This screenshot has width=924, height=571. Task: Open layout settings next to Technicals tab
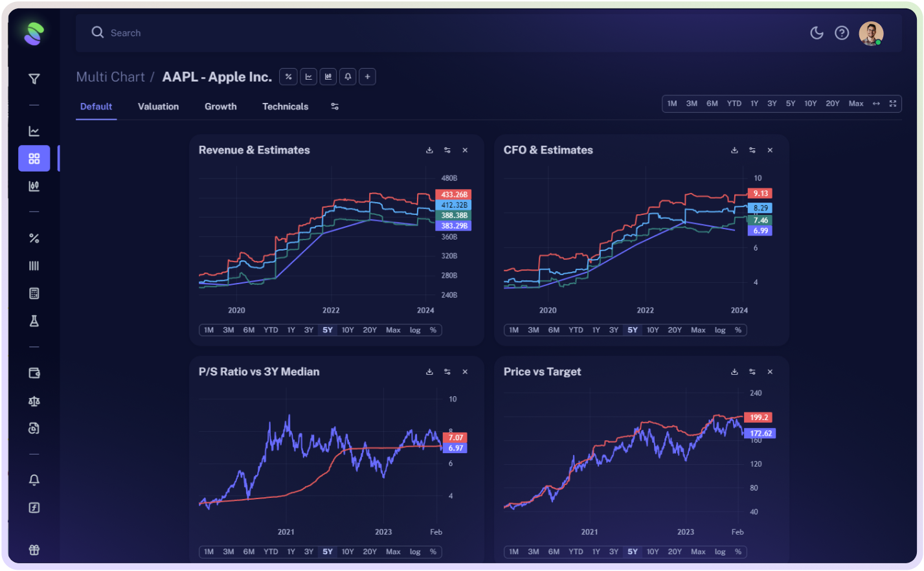click(x=335, y=106)
